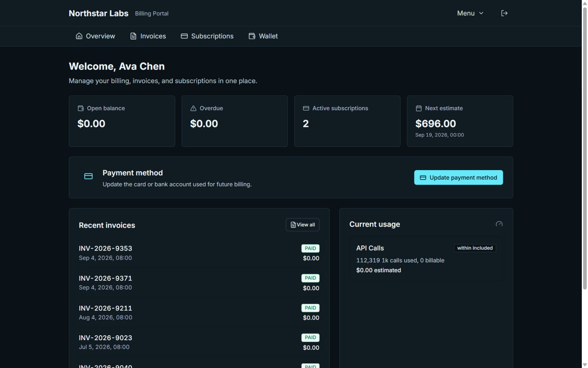Click the $696.00 next estimate value

[436, 123]
